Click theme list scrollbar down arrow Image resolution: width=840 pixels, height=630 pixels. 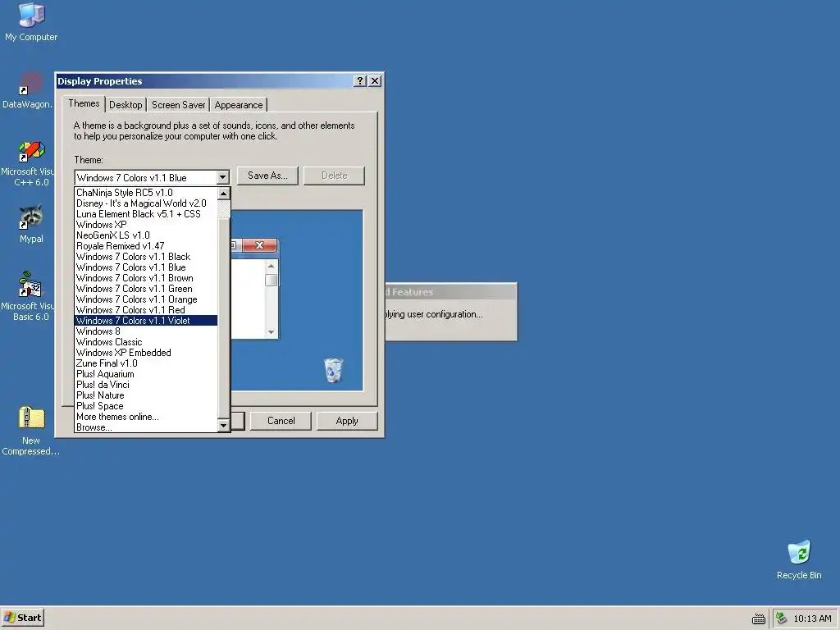[224, 426]
